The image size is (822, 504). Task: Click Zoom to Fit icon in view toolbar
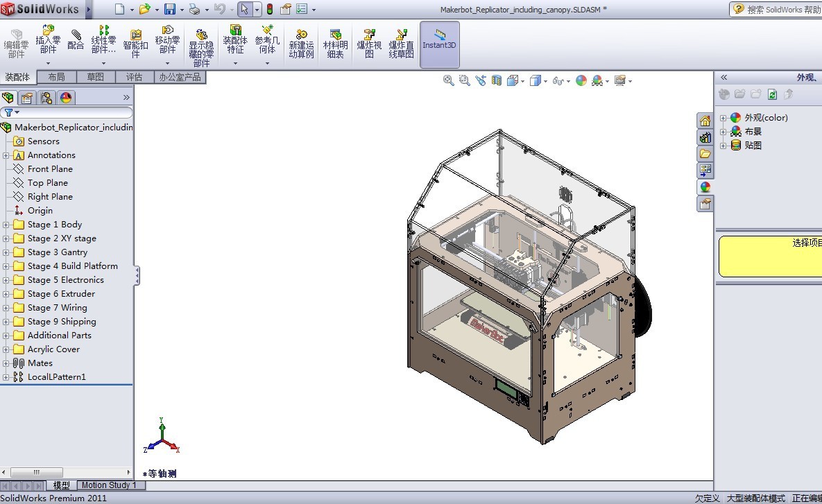click(449, 80)
